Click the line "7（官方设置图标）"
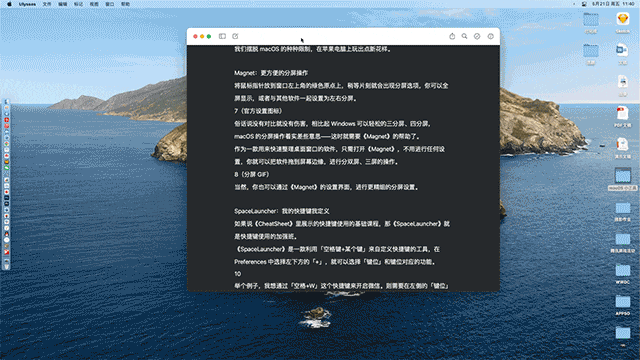 click(x=258, y=111)
